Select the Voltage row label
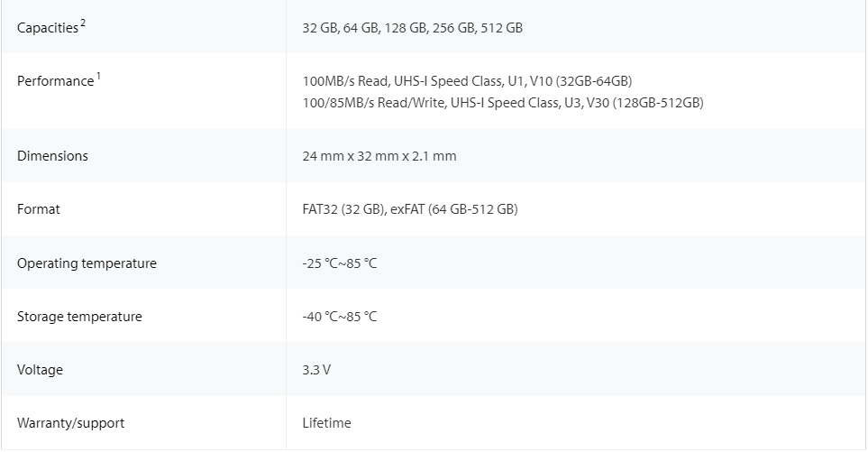 pos(40,370)
